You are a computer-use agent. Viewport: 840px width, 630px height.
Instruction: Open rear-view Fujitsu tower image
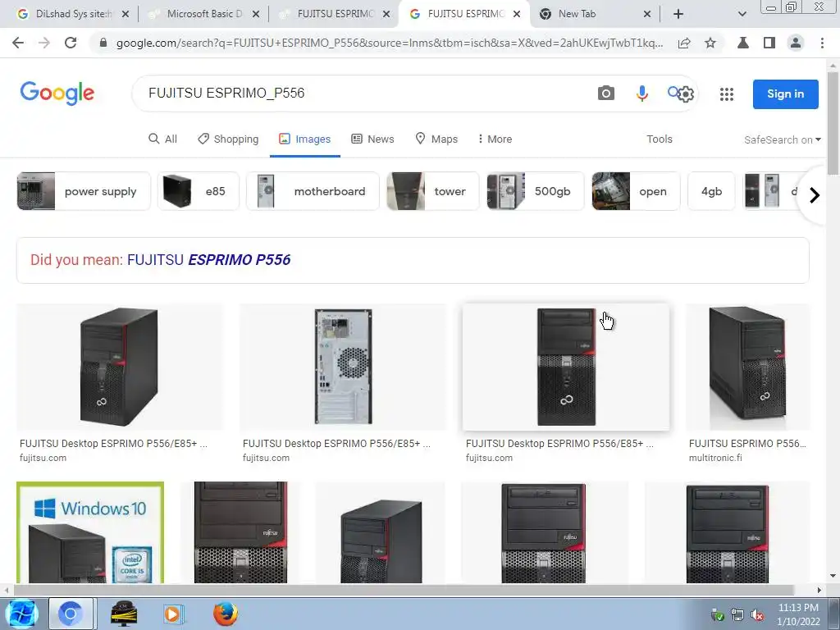coord(343,367)
